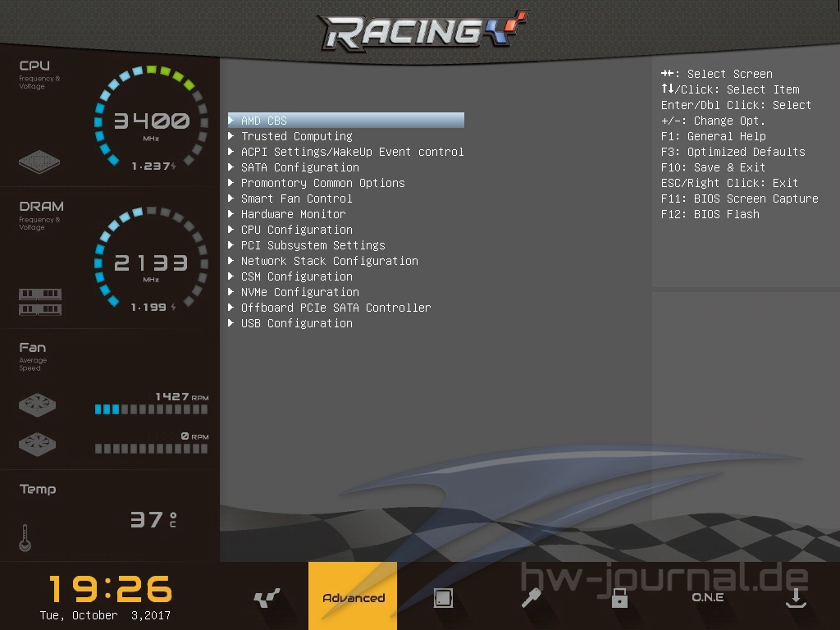
Task: Click the F1: General Help line
Action: 713,136
